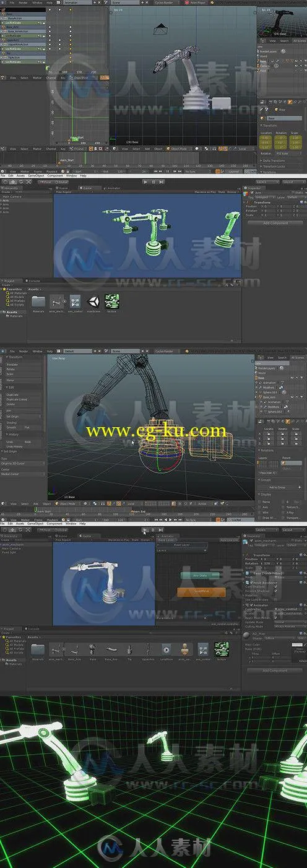This screenshot has height=868, width=307.
Task: Select mainScene Unity icon in first Project panel
Action: tap(94, 302)
